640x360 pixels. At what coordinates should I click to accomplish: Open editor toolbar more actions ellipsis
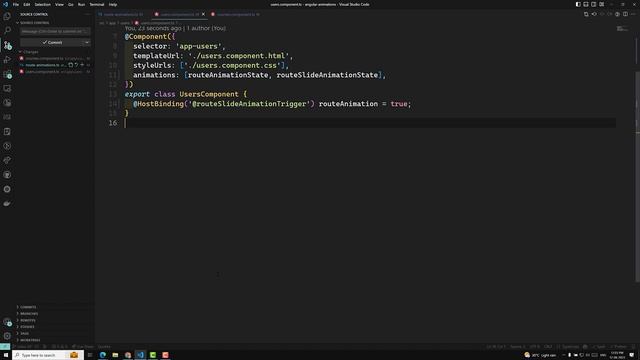pyautogui.click(x=633, y=14)
